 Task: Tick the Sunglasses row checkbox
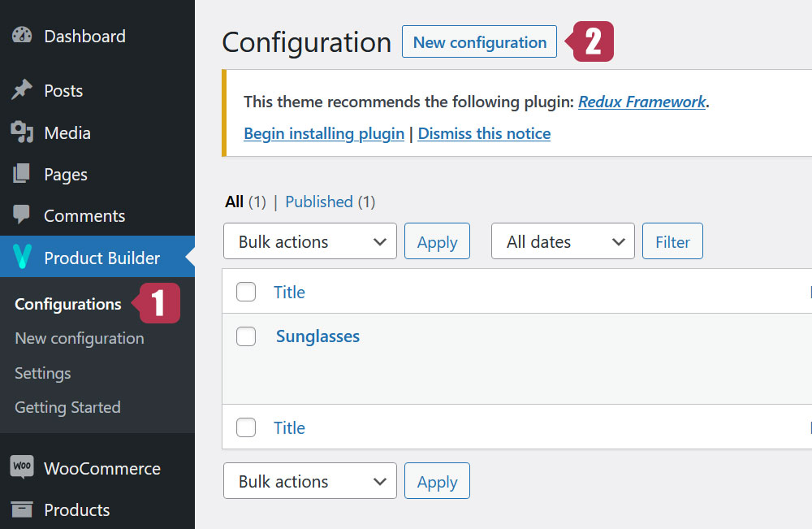click(246, 336)
